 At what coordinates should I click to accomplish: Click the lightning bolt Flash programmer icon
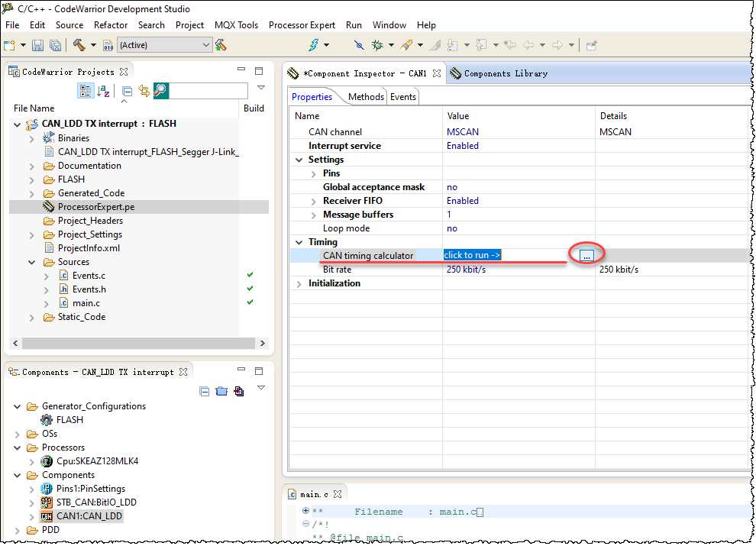314,45
